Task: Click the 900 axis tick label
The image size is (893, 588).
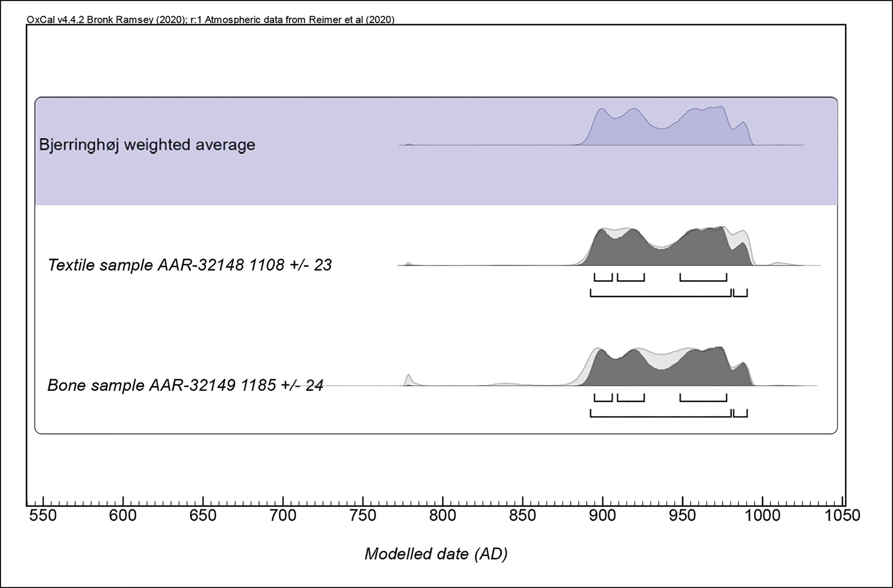Action: 602,515
